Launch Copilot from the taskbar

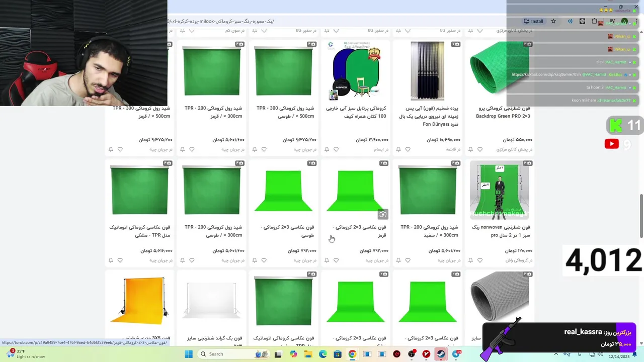pos(293,354)
